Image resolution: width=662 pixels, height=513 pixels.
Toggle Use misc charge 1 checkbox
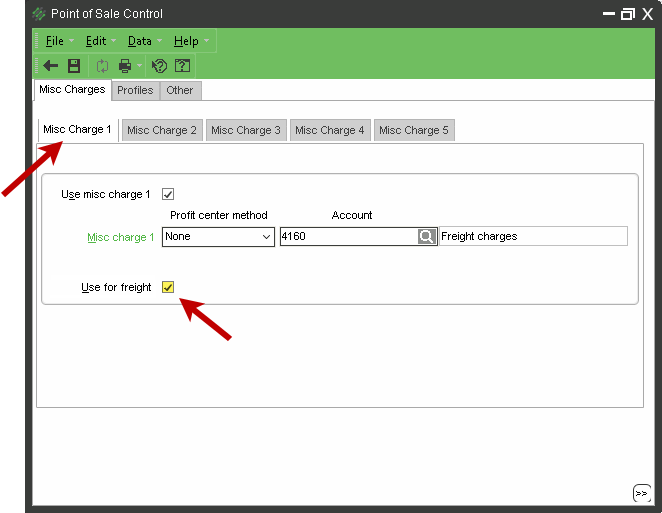click(x=168, y=194)
